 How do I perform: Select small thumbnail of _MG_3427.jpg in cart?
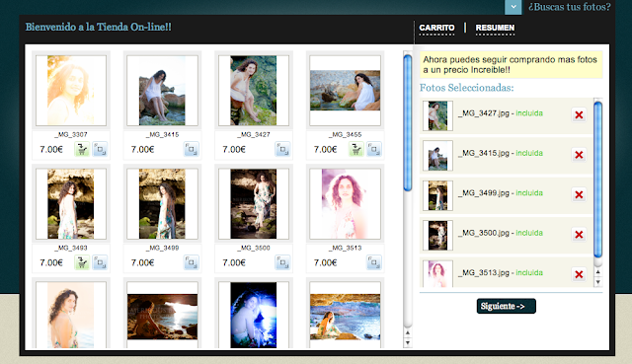(x=437, y=116)
